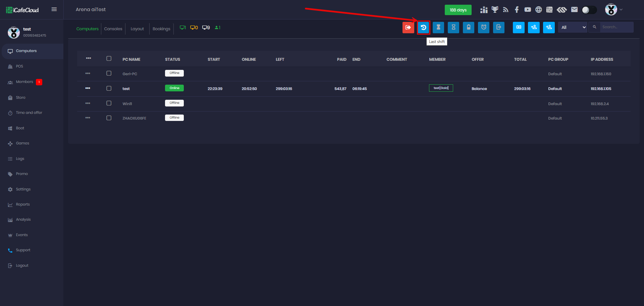The image size is (644, 306).
Task: Check the checkbox for Geri-PC row
Action: 109,73
